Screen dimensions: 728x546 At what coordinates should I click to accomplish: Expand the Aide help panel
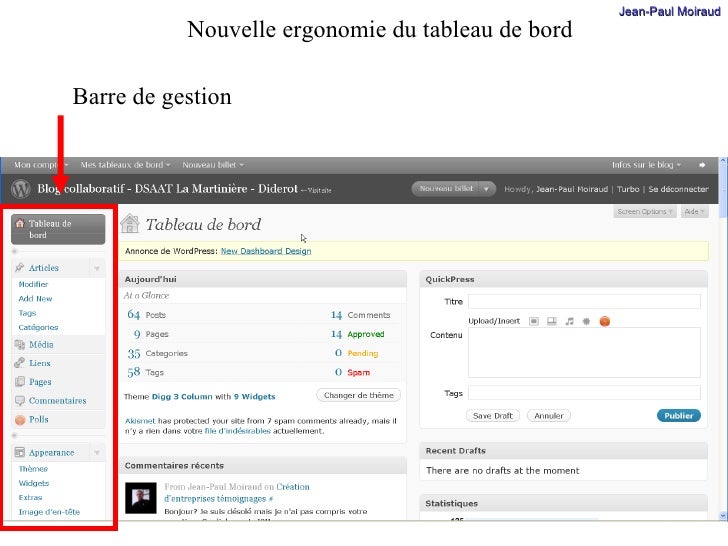[694, 212]
